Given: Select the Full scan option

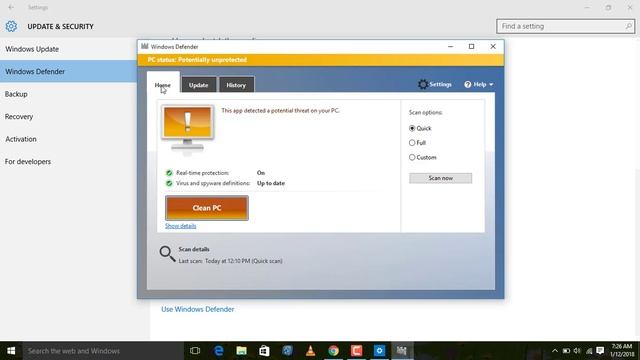Looking at the screenshot, I should 412,143.
